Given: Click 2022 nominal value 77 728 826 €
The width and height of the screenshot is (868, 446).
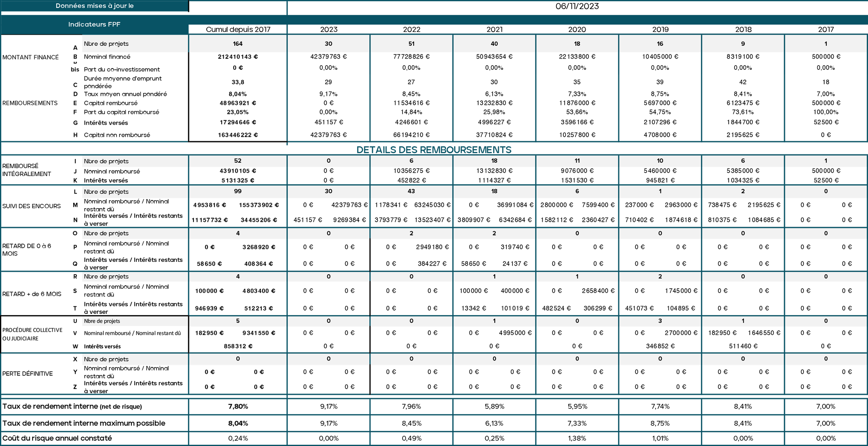Looking at the screenshot, I should click(x=411, y=57).
